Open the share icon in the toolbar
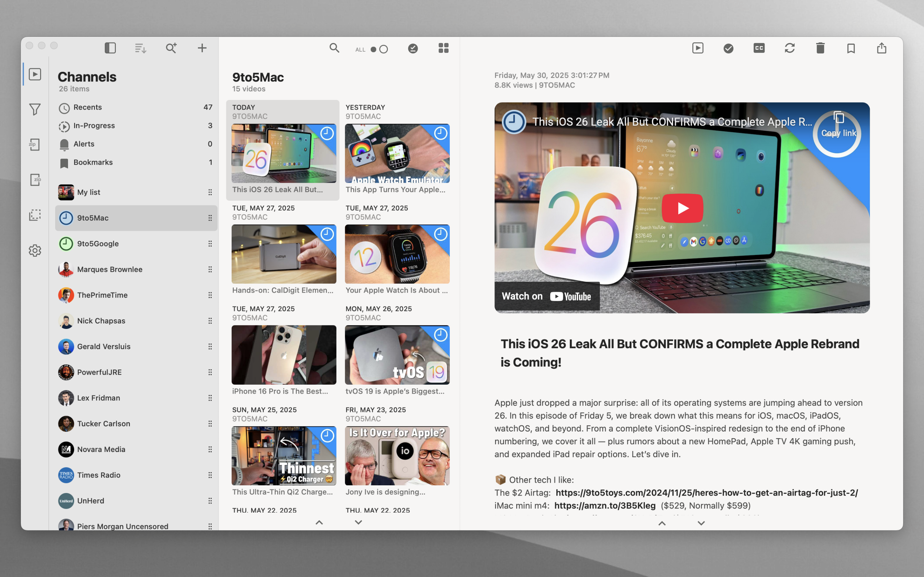 pyautogui.click(x=881, y=48)
